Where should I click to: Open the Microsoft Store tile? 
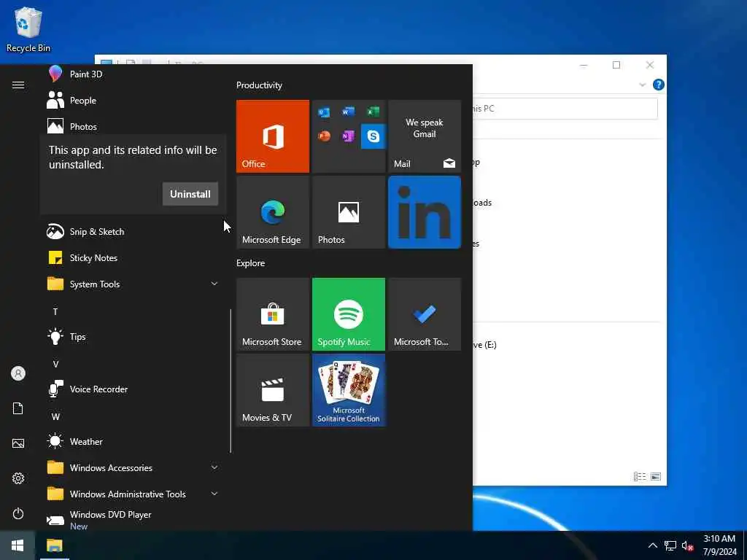point(273,314)
